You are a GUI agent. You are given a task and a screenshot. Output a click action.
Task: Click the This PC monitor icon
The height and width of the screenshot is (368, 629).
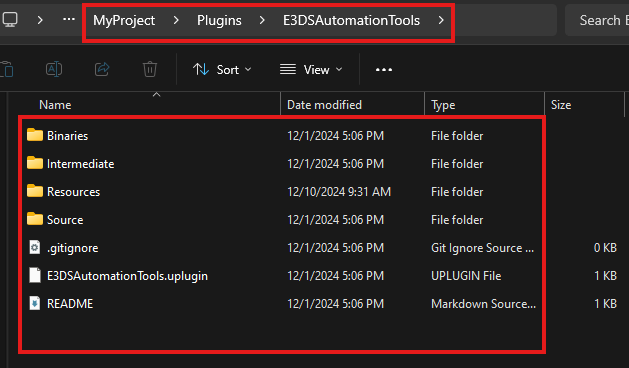point(10,20)
